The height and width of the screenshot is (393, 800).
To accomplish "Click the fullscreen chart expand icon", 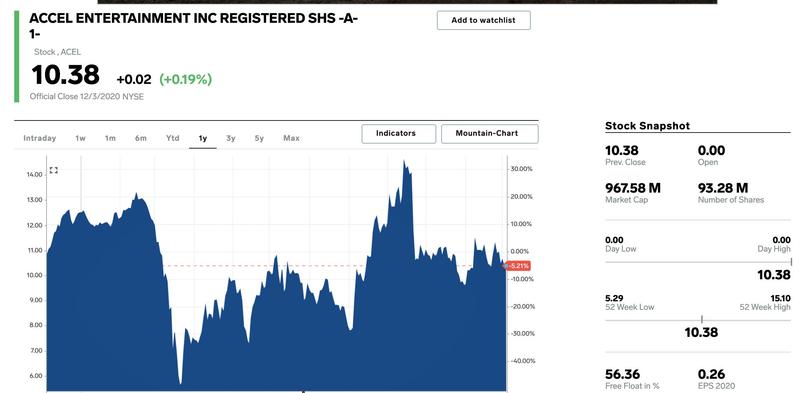I will pyautogui.click(x=54, y=170).
